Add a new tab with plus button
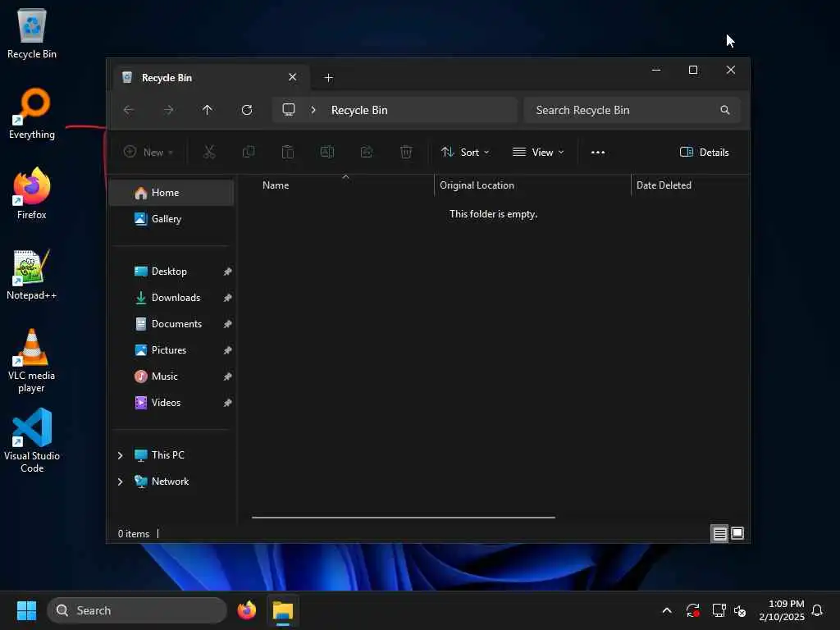The height and width of the screenshot is (630, 840). [328, 78]
